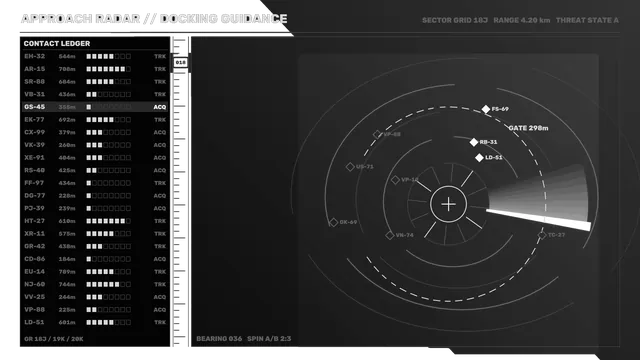Click the signal strength bar in SR-88 row
This screenshot has height=360, width=640.
click(109, 82)
